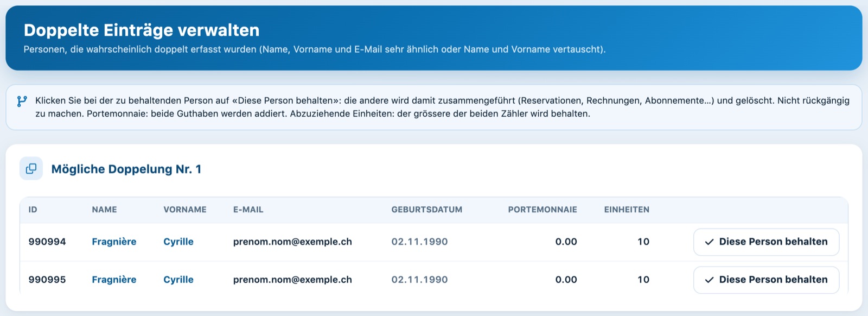
Task: Click the NAME column header
Action: 104,210
